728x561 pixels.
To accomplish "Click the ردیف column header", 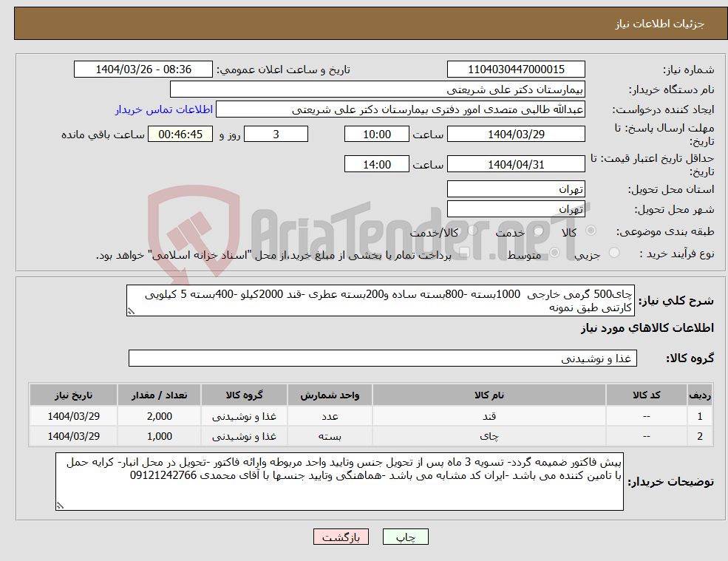I will coord(700,395).
